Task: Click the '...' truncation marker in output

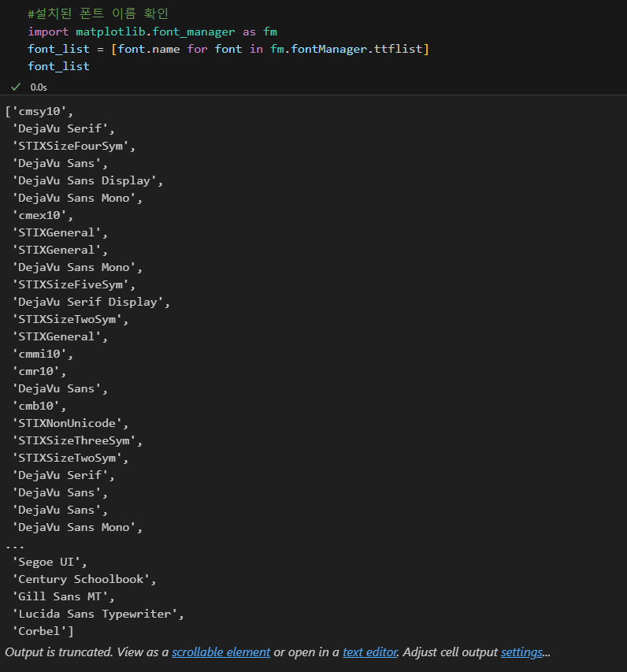Action: click(14, 547)
